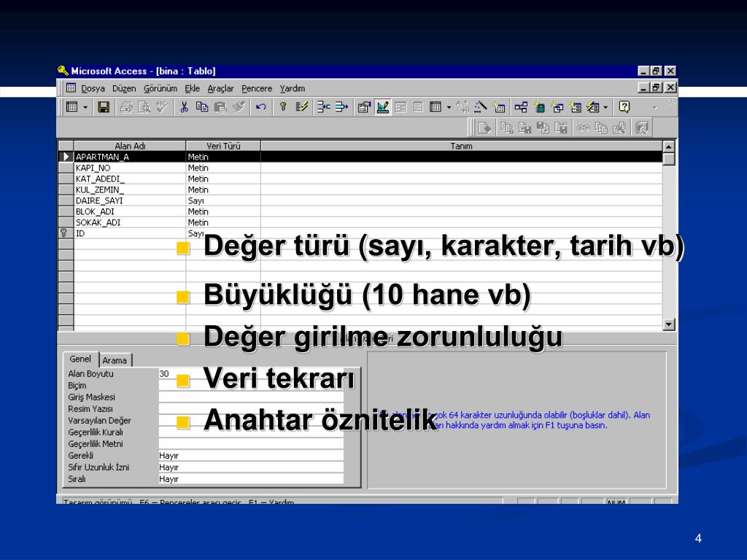Switch to the Arama tab
Image resolution: width=747 pixels, height=560 pixels.
[x=115, y=360]
